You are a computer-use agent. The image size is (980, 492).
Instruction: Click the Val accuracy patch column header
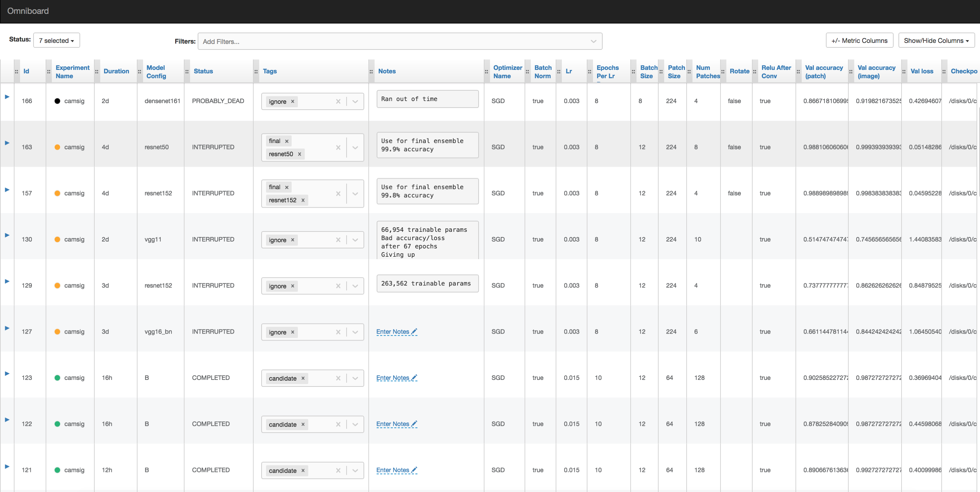(x=823, y=71)
